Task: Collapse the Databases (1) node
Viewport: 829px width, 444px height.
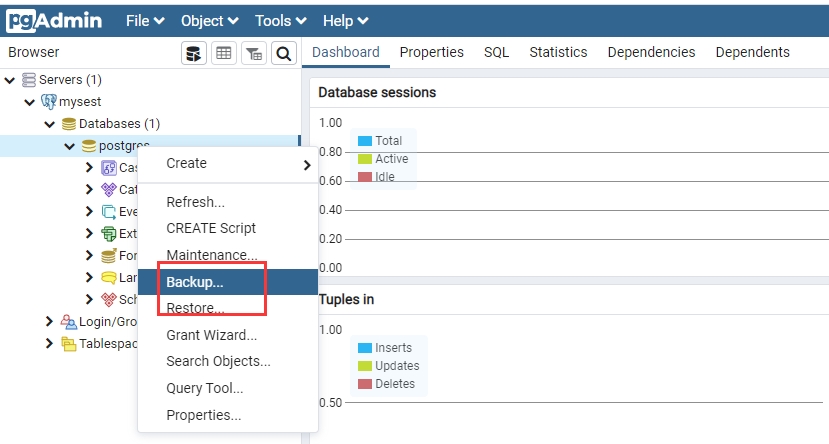Action: click(x=49, y=124)
